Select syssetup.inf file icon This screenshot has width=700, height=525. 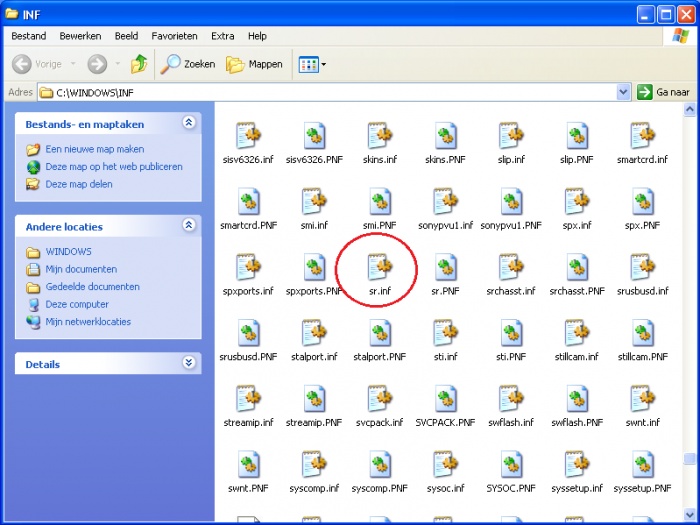(x=576, y=464)
